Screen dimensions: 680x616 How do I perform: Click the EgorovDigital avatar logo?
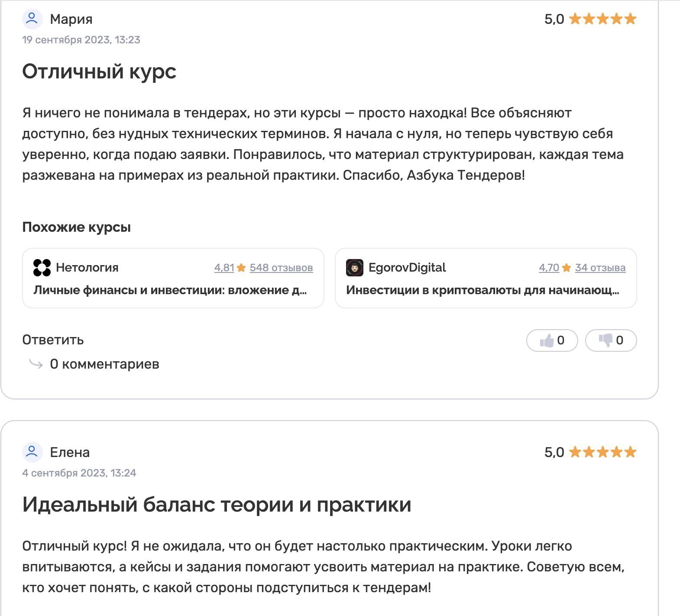pyautogui.click(x=355, y=268)
